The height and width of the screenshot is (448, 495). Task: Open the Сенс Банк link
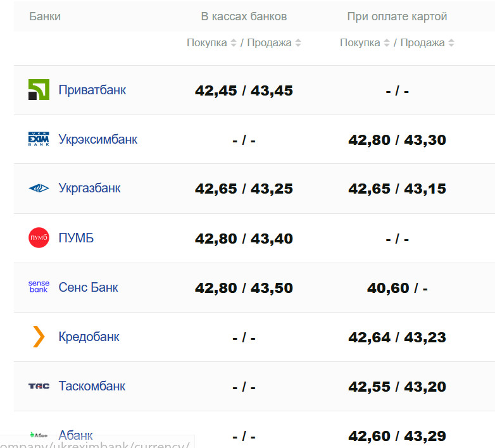(x=88, y=287)
